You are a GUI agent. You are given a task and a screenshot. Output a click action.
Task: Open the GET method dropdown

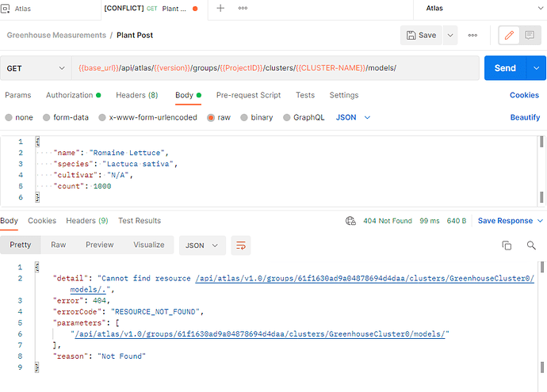click(36, 68)
